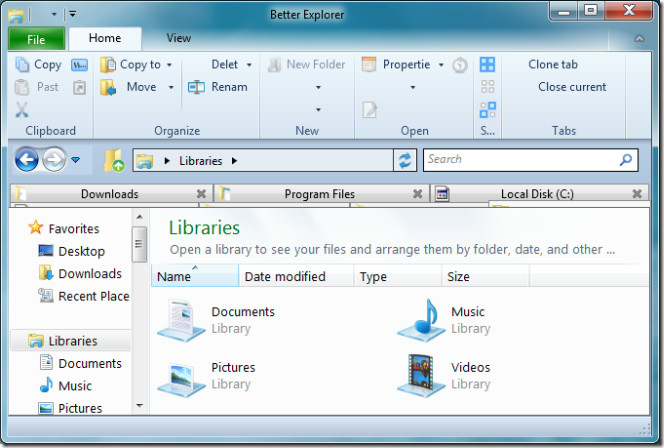Click the Clone tab button
Image resolution: width=664 pixels, height=448 pixels.
tap(553, 65)
